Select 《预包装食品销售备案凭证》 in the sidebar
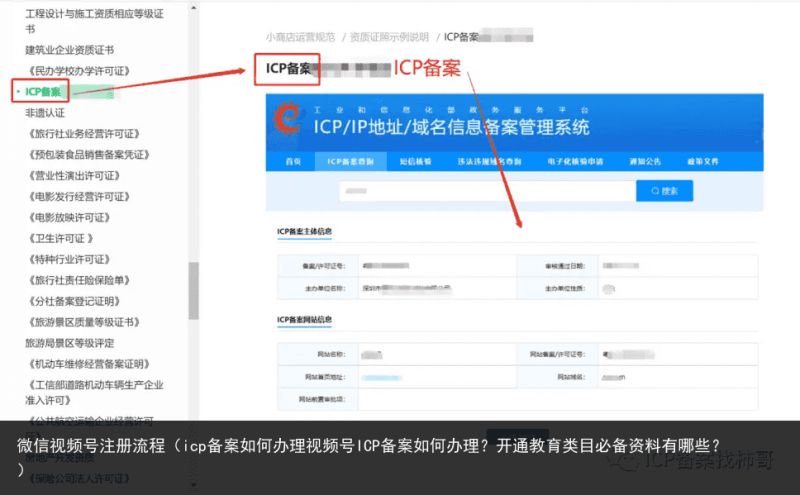The width and height of the screenshot is (800, 495). pos(87,155)
